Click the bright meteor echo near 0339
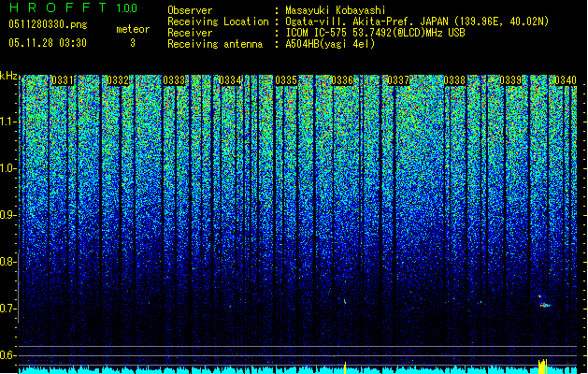588x374 pixels. (x=545, y=305)
